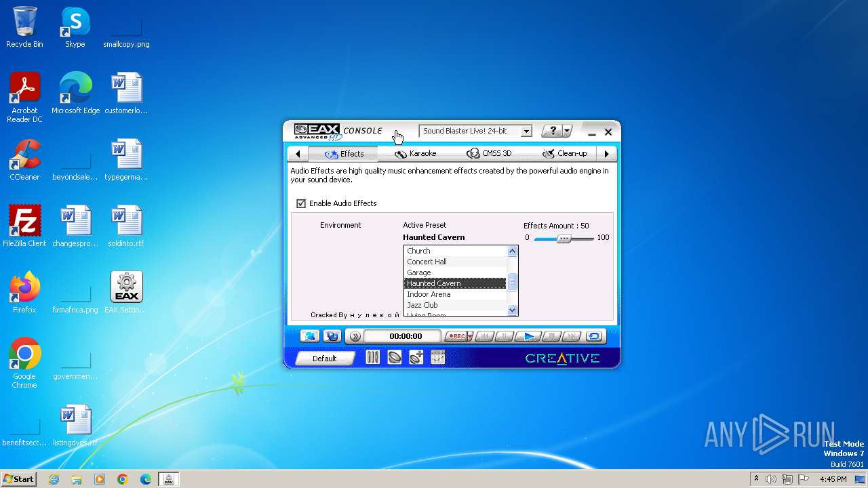Click the double-arrow expand player button

tap(355, 336)
